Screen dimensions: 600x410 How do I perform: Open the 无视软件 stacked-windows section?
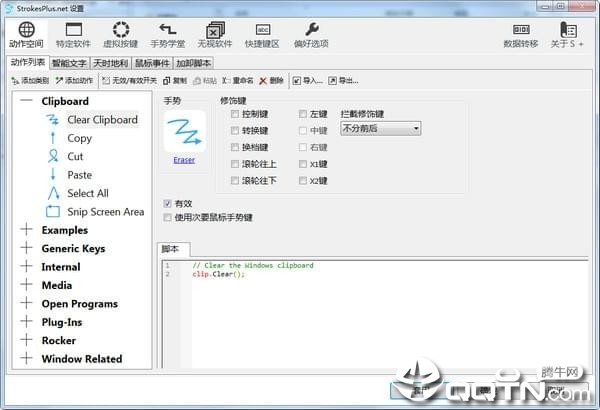pos(215,35)
